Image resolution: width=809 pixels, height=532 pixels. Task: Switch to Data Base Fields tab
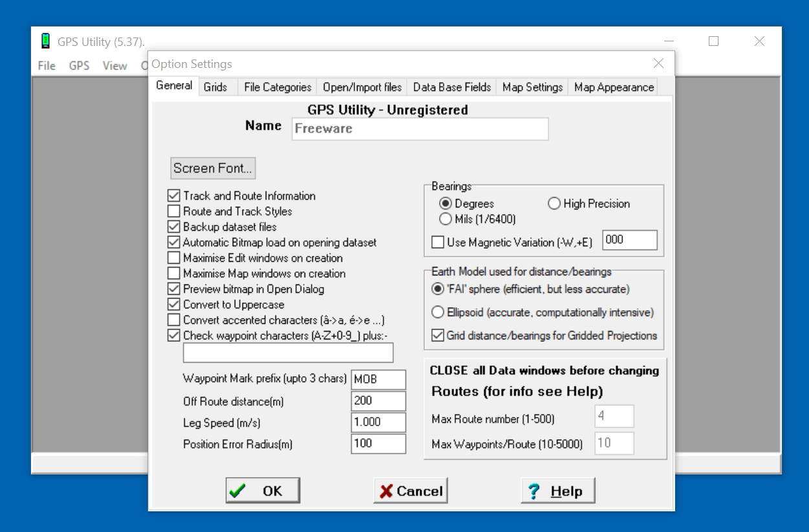tap(452, 87)
